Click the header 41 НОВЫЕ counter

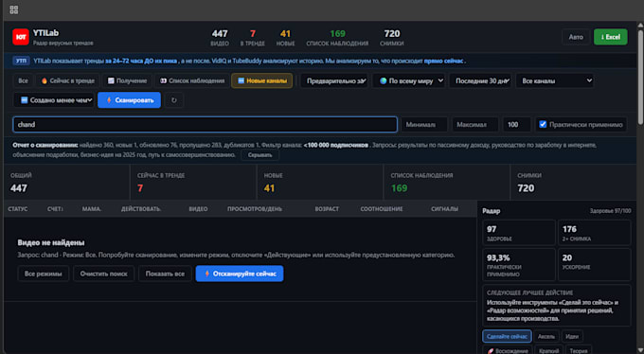[x=285, y=37]
